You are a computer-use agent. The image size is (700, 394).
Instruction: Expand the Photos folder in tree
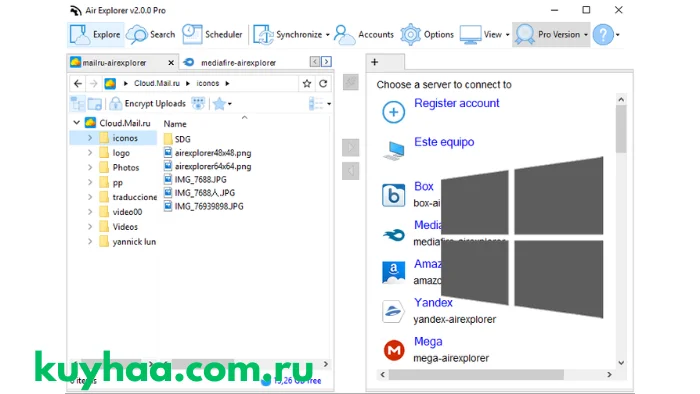point(90,168)
